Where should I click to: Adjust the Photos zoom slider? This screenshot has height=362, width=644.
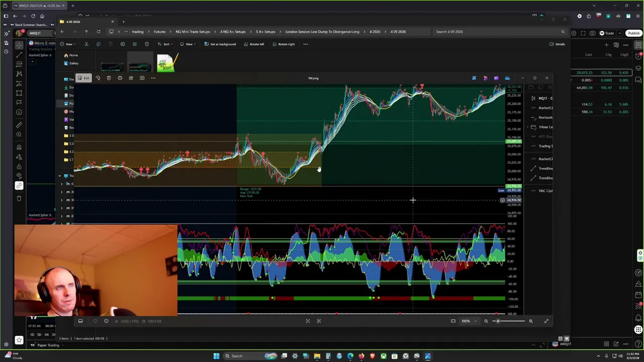click(x=508, y=321)
